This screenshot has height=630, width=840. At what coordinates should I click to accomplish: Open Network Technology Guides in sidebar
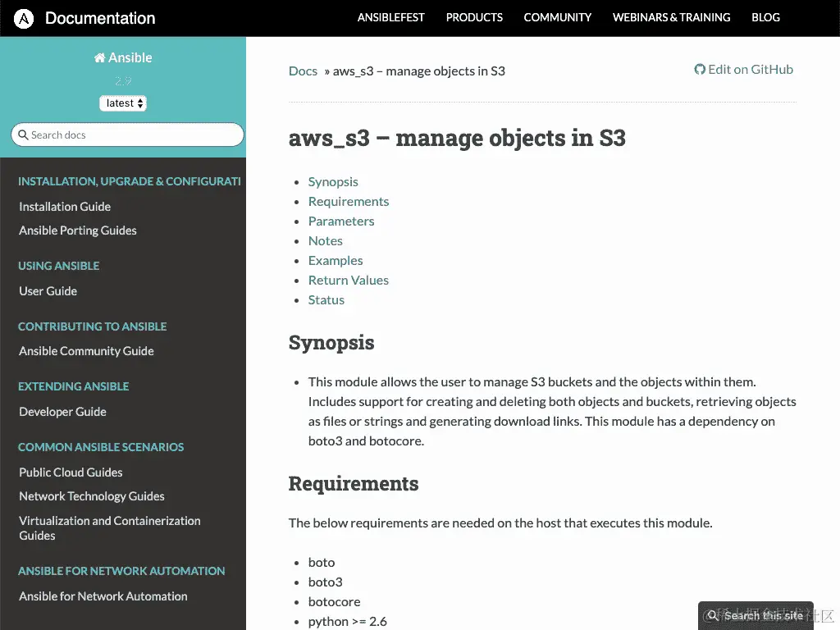pos(92,496)
